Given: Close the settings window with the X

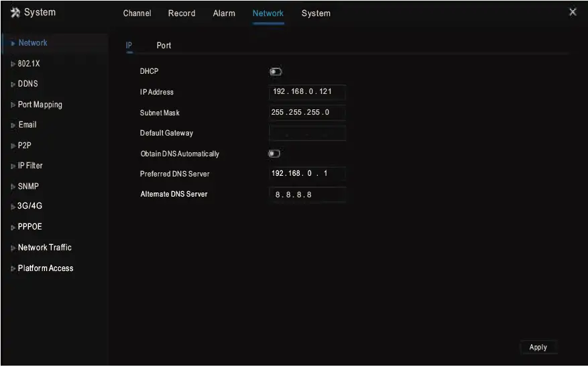Looking at the screenshot, I should coord(573,12).
